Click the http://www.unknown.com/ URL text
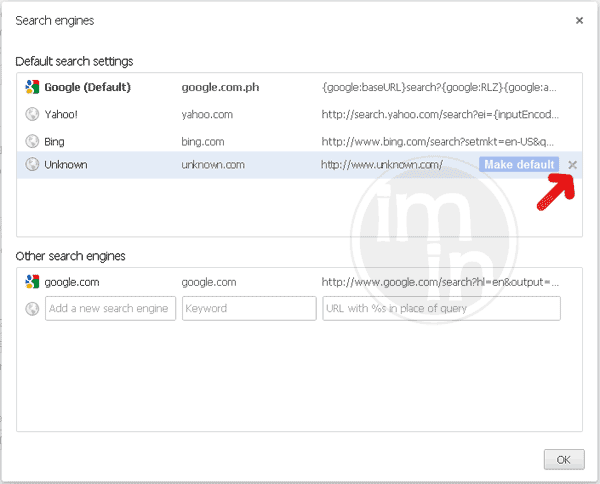 (x=382, y=165)
